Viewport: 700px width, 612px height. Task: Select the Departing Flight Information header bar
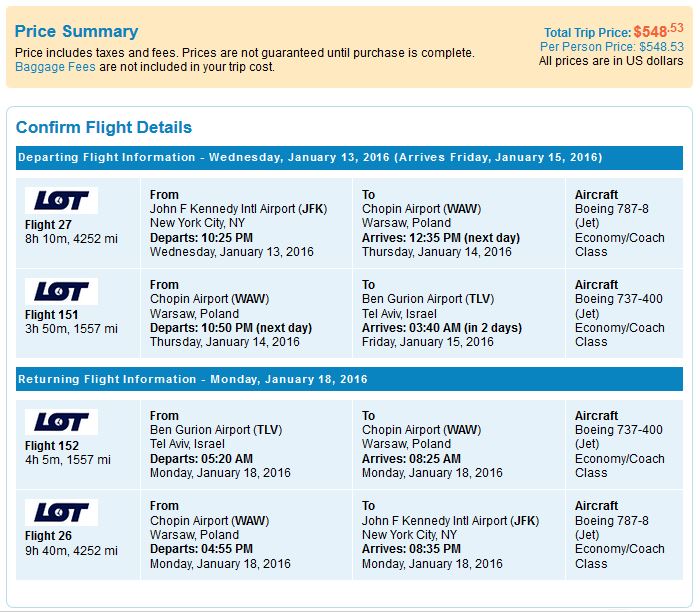click(x=349, y=158)
